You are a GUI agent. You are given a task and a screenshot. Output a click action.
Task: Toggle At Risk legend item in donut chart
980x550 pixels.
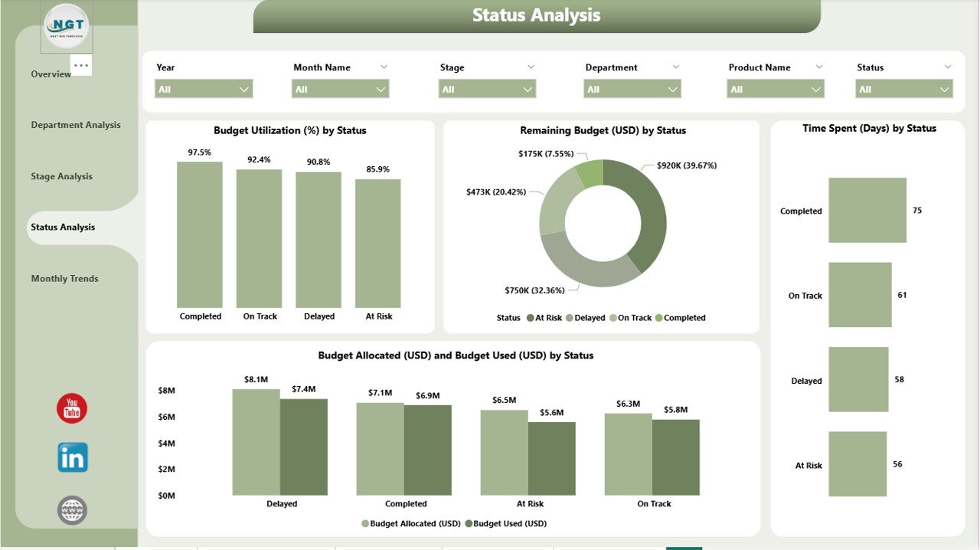(x=544, y=318)
